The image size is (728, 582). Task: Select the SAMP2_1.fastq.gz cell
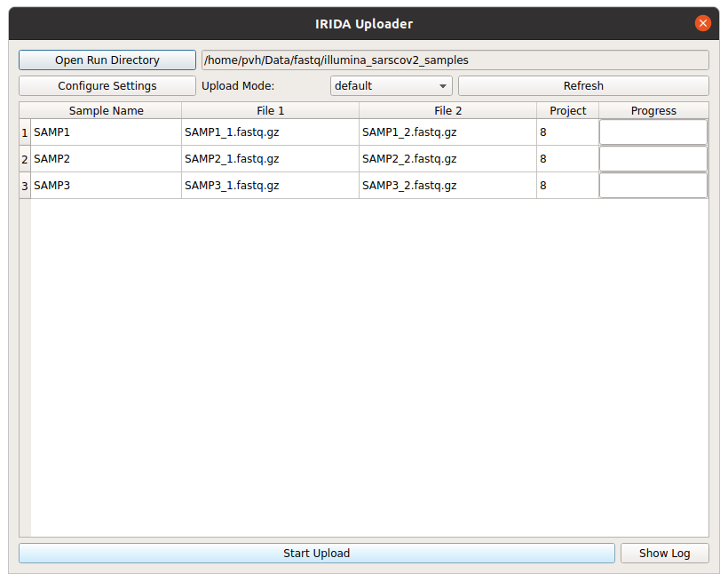click(270, 159)
